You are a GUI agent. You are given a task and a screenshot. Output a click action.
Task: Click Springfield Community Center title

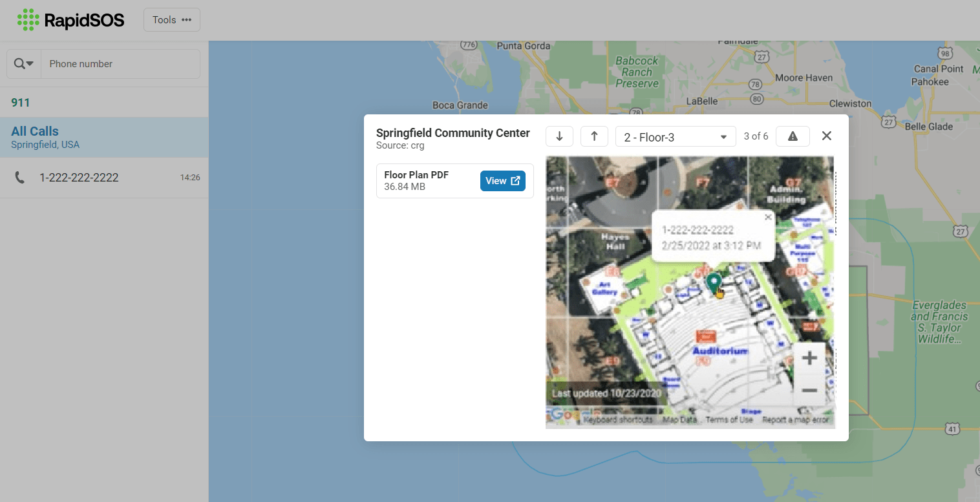[x=453, y=133]
